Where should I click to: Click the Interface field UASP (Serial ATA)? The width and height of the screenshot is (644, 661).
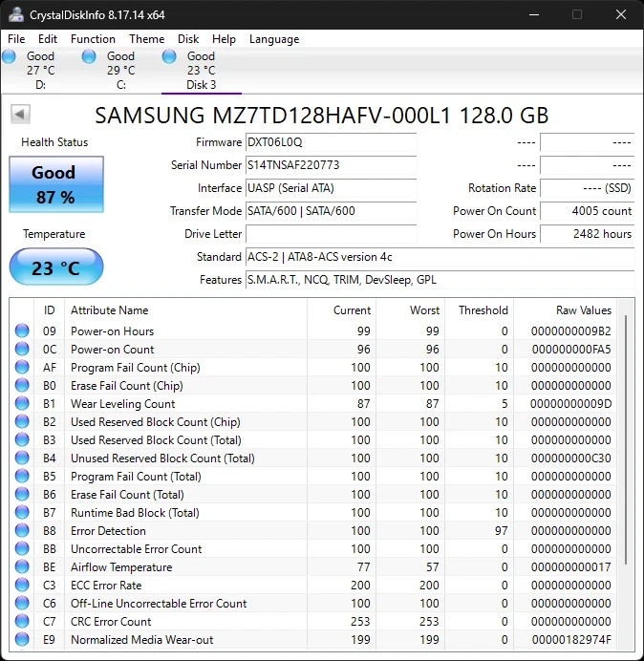[x=331, y=188]
